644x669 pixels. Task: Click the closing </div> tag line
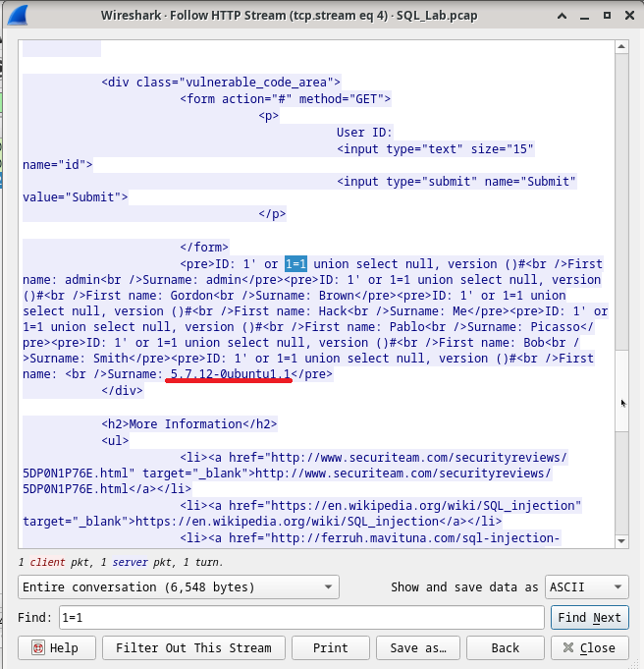(123, 391)
